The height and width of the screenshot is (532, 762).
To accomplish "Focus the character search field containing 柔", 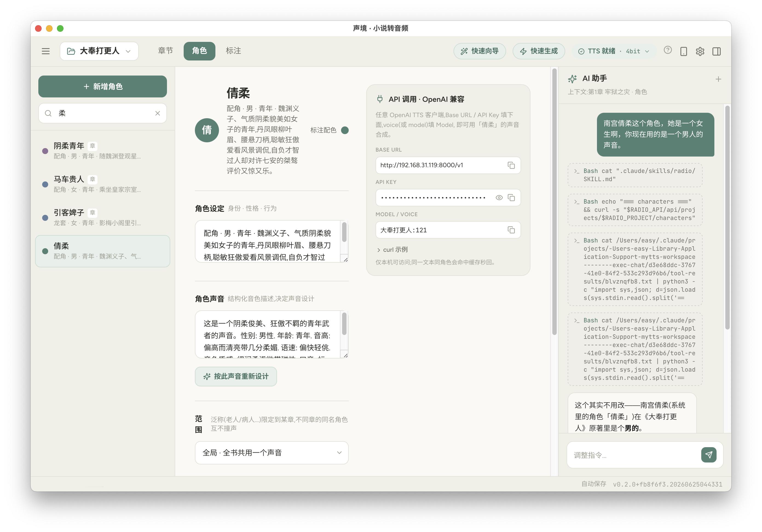I will [x=103, y=113].
